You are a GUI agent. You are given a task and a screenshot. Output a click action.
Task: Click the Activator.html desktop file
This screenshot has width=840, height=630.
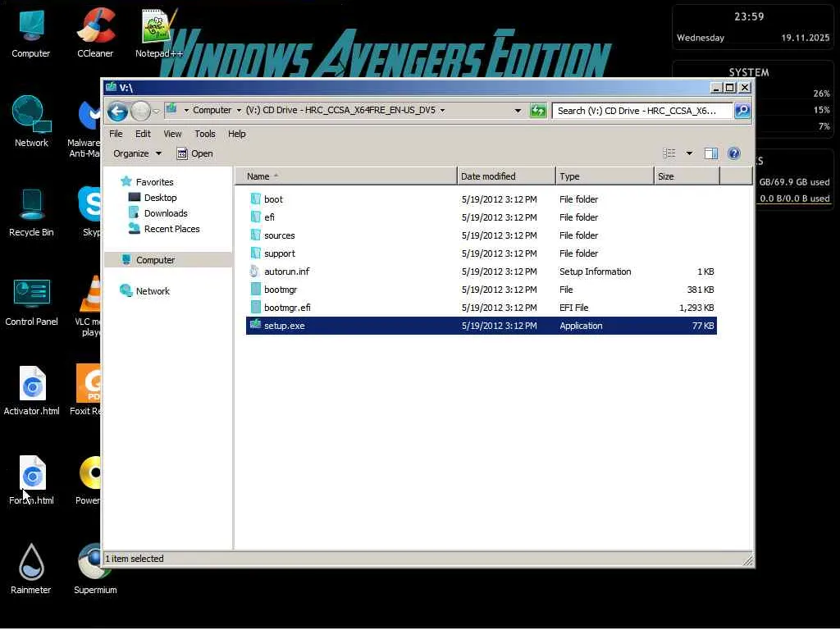tap(32, 390)
